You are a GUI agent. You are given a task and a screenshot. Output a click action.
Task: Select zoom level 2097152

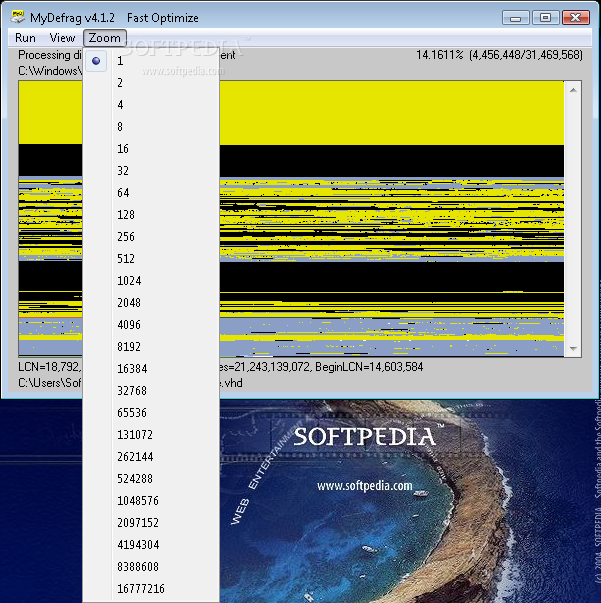click(151, 523)
